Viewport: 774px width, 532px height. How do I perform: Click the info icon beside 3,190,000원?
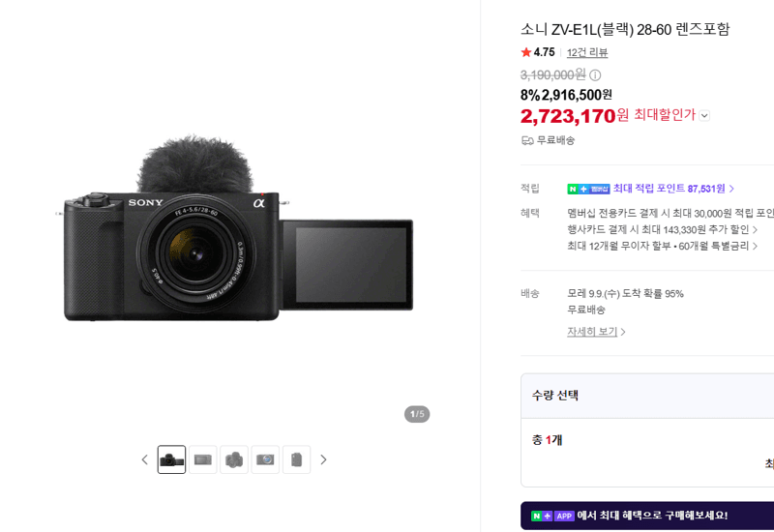[x=595, y=75]
